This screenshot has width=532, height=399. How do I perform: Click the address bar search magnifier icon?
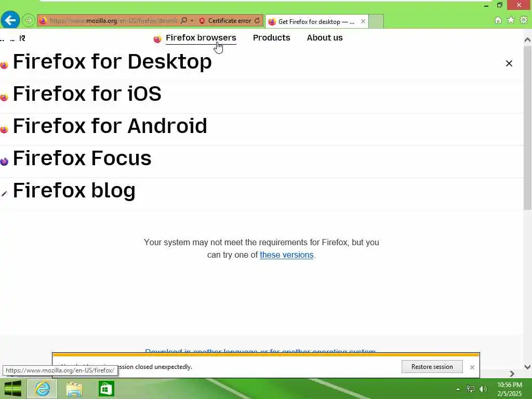[x=183, y=21]
